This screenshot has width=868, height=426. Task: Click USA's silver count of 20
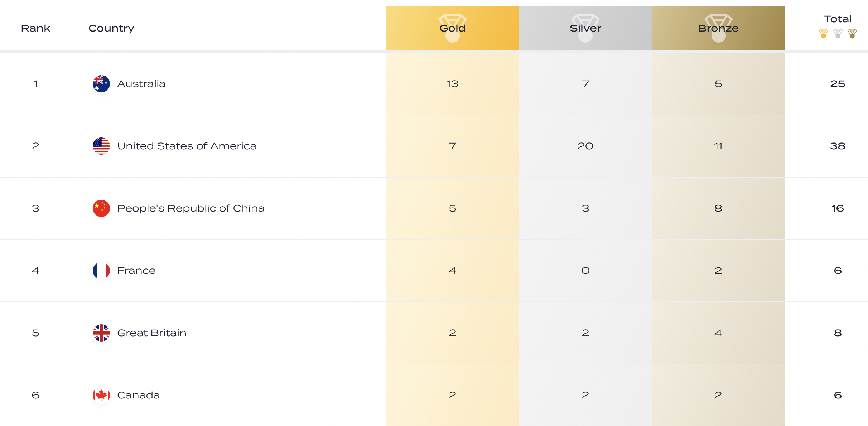tap(585, 146)
